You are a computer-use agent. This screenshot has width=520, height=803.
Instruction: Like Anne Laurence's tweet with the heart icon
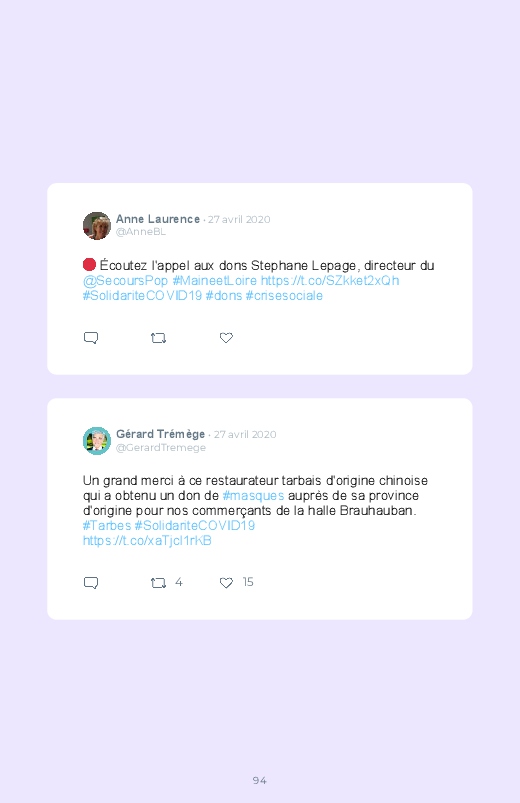click(x=226, y=337)
